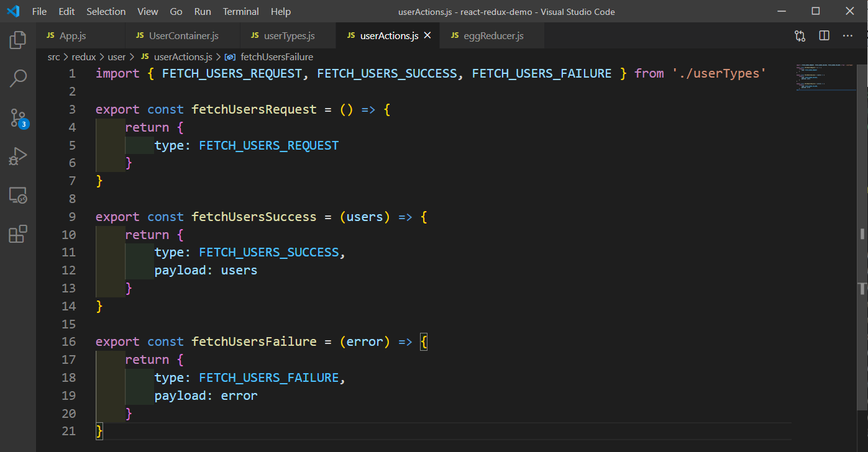Click fetchUsersSuccess function name on line 9
The image size is (868, 452).
(x=254, y=217)
